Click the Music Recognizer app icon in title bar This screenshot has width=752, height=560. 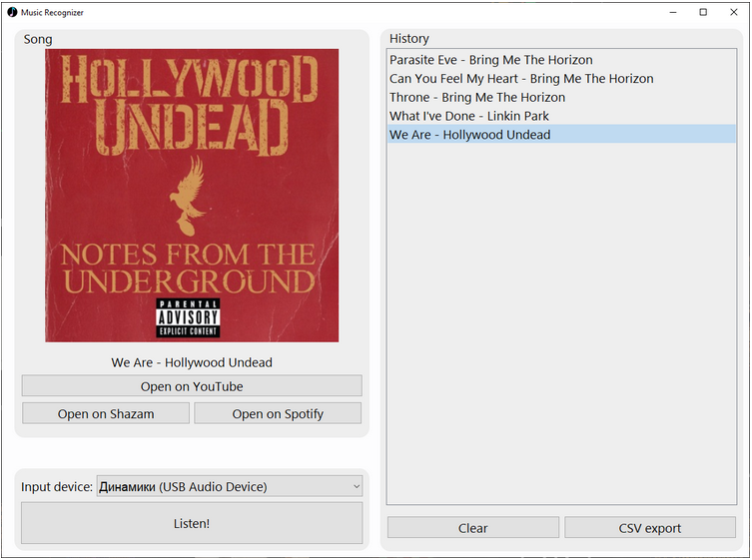click(x=12, y=12)
